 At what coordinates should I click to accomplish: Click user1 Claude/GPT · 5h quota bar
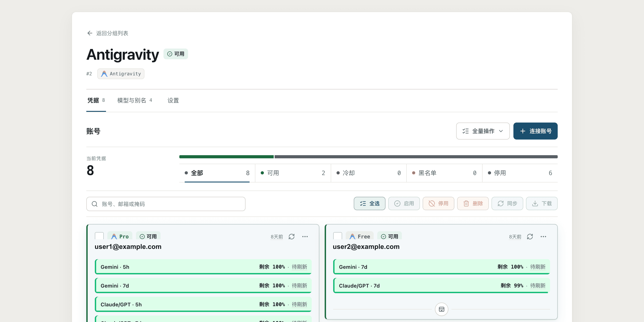[203, 304]
